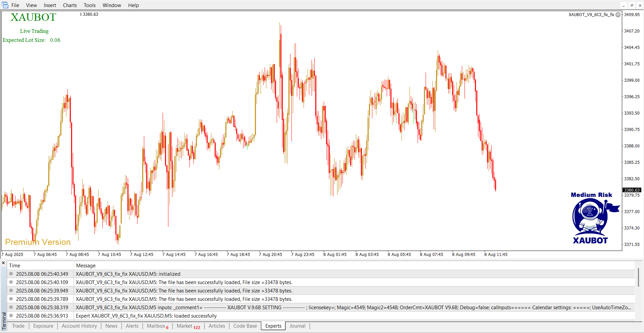Open the File menu
Viewport: 644px width, 333px height.
(15, 5)
